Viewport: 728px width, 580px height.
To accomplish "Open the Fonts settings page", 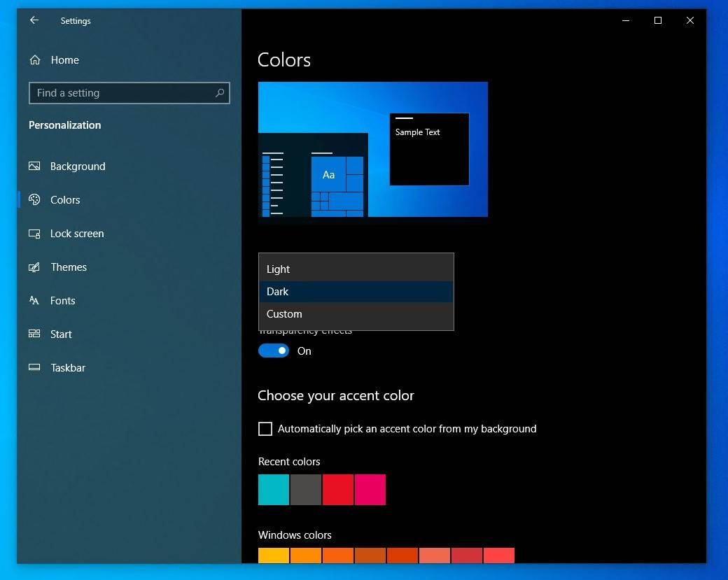I will 129,300.
